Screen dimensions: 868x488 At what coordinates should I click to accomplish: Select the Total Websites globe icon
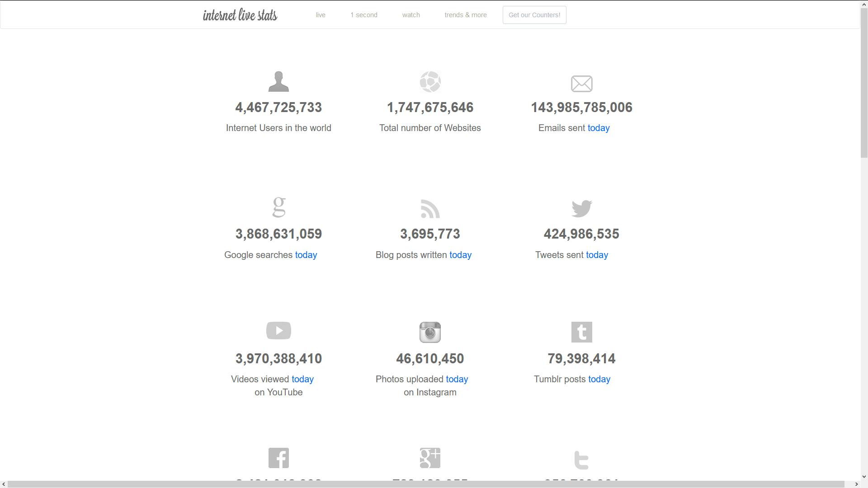[x=430, y=82]
